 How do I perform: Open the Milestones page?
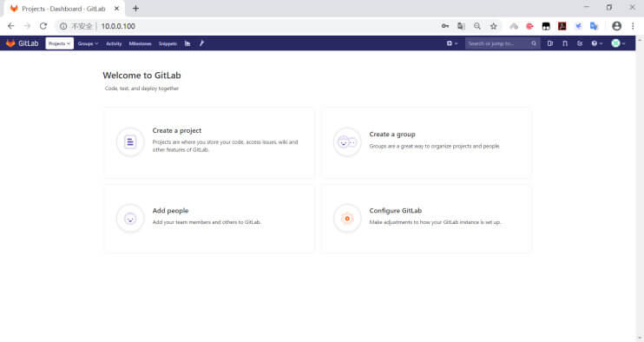pos(140,43)
